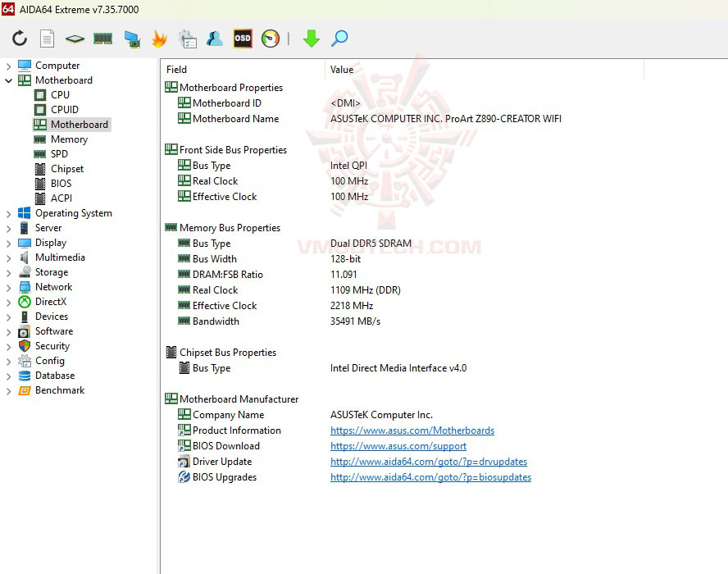This screenshot has height=574, width=728.
Task: Click the Dual DDR5 SDRAM value
Action: pos(371,244)
